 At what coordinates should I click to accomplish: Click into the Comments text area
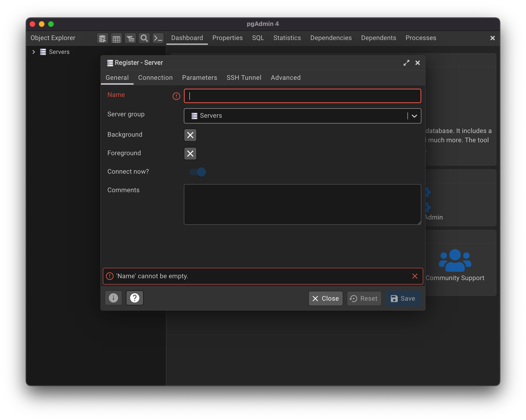[302, 204]
